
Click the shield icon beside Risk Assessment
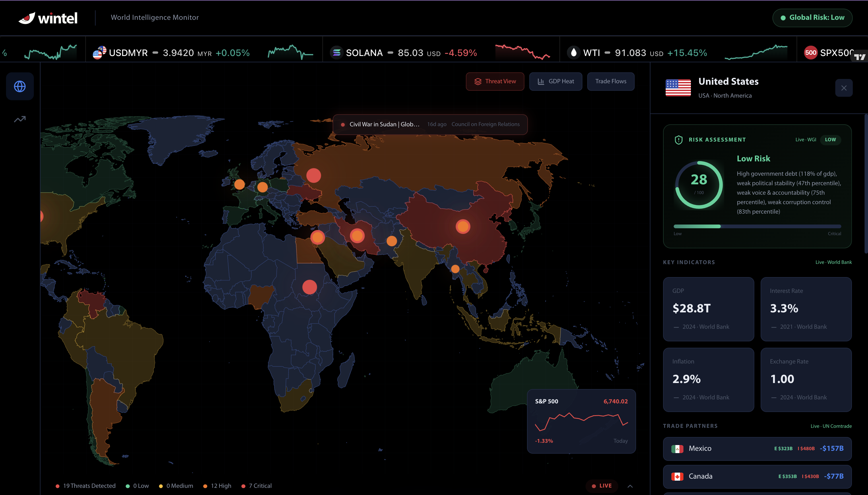(678, 139)
